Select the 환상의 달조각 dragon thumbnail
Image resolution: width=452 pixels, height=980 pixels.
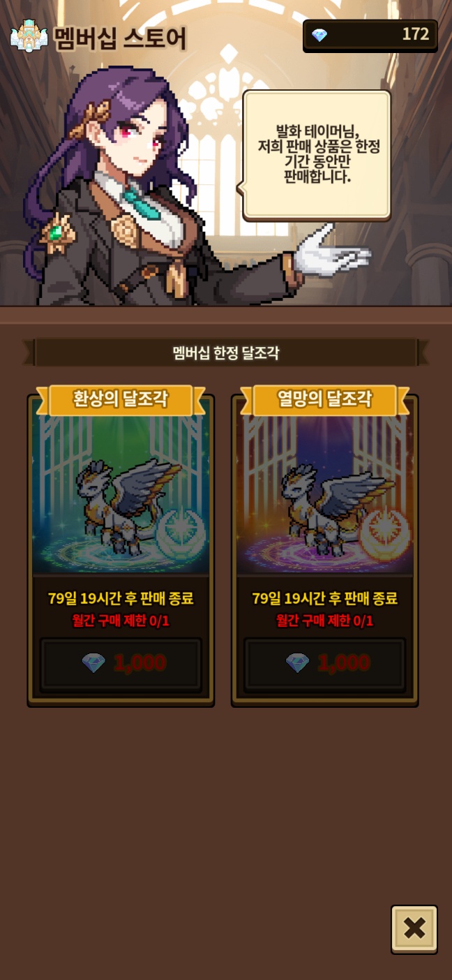point(121,495)
